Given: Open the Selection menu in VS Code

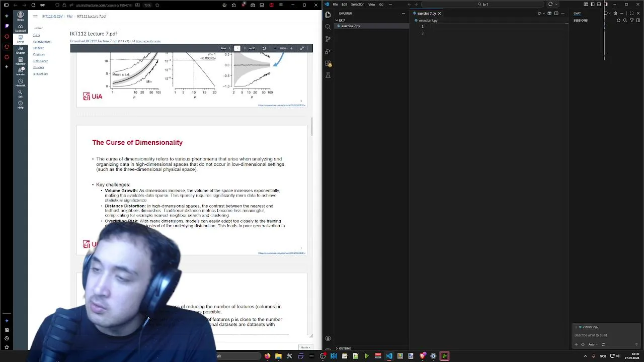Looking at the screenshot, I should pos(358,5).
